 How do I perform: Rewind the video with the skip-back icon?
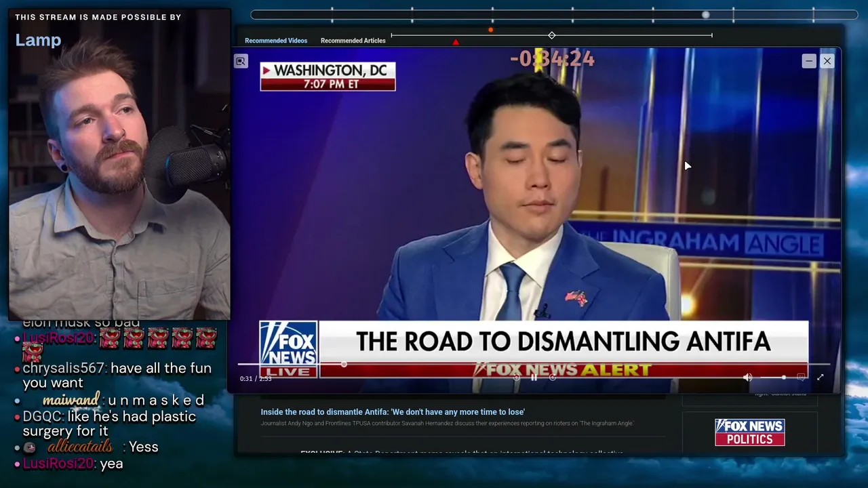(516, 378)
